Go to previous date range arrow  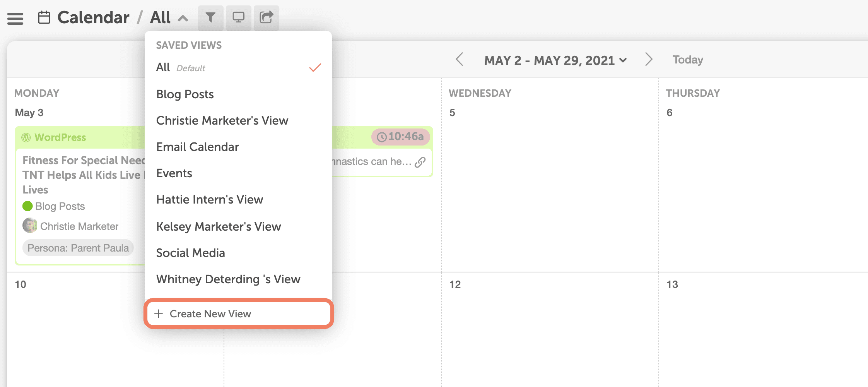click(459, 60)
